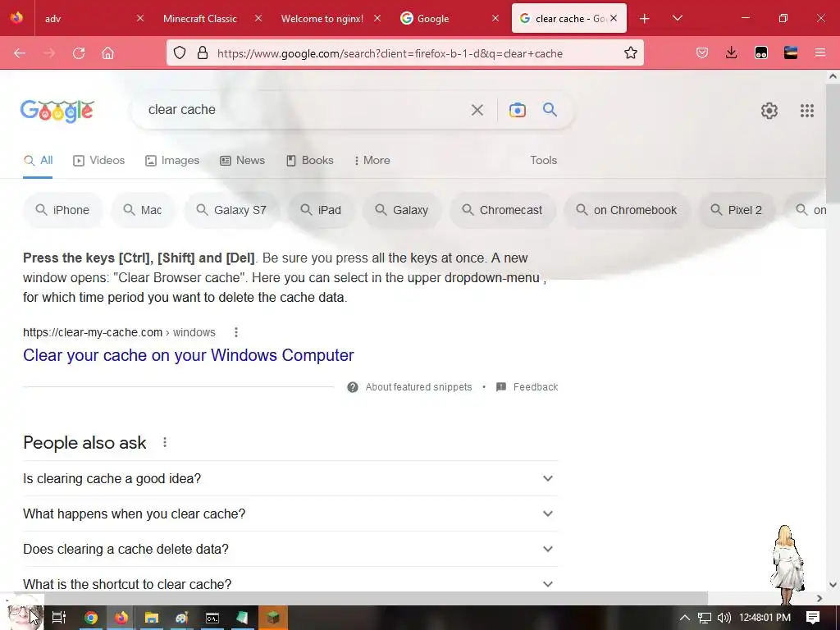Open the Minecraft block taskbar icon
This screenshot has width=840, height=630.
[x=273, y=618]
